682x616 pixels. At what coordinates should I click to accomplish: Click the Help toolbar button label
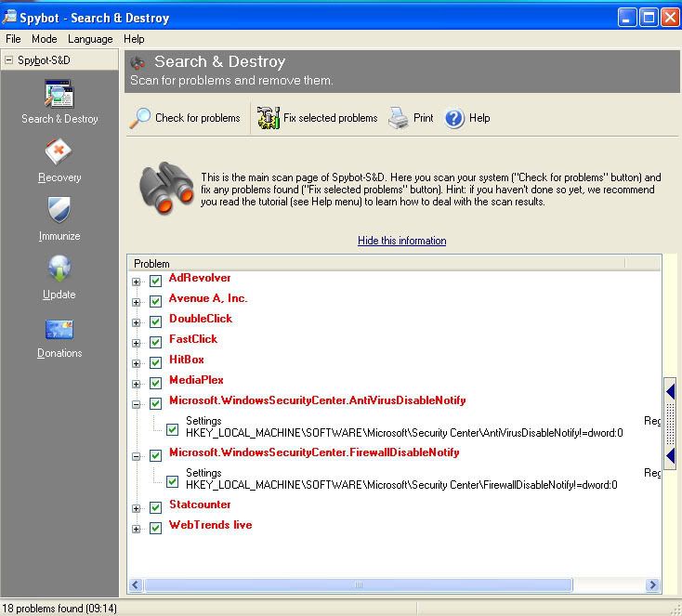479,118
